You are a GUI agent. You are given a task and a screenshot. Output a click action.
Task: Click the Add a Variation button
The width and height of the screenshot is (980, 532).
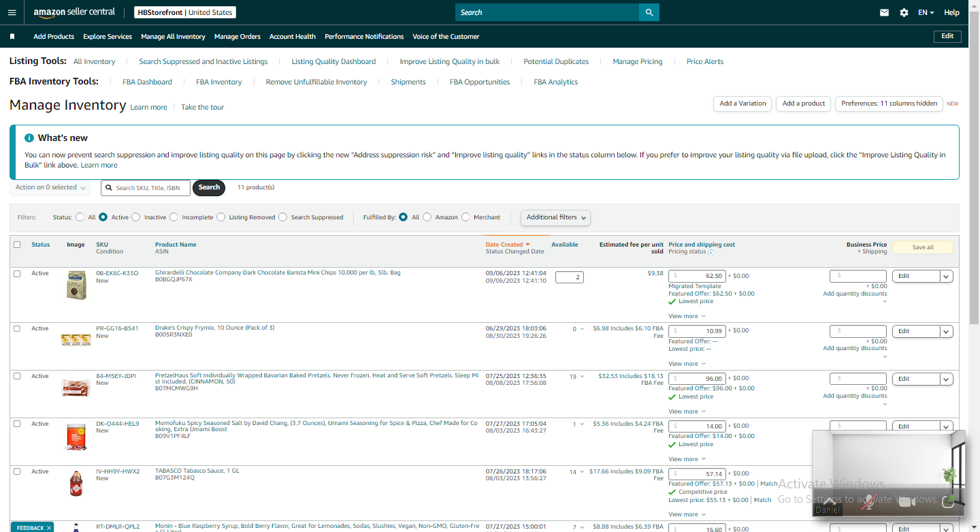click(x=742, y=104)
